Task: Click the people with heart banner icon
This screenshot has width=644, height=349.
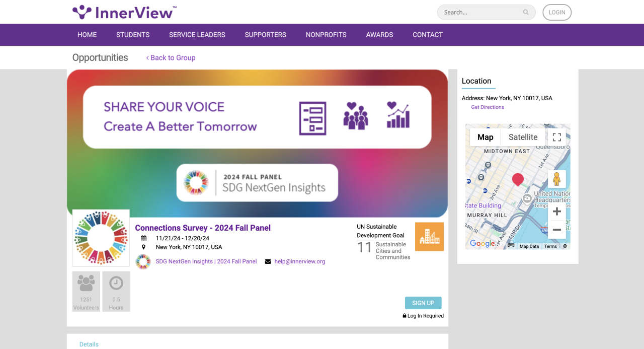Action: [x=356, y=115]
